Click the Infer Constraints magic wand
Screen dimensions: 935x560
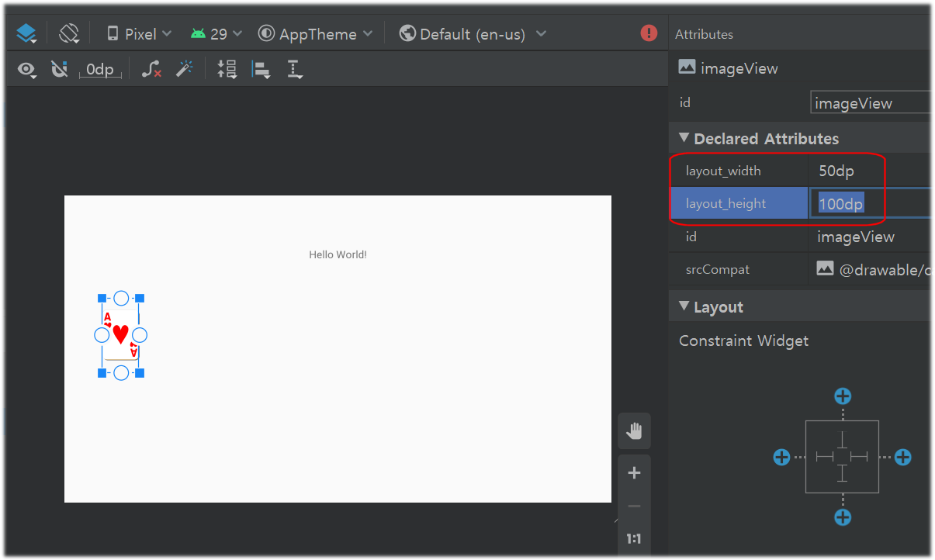184,69
